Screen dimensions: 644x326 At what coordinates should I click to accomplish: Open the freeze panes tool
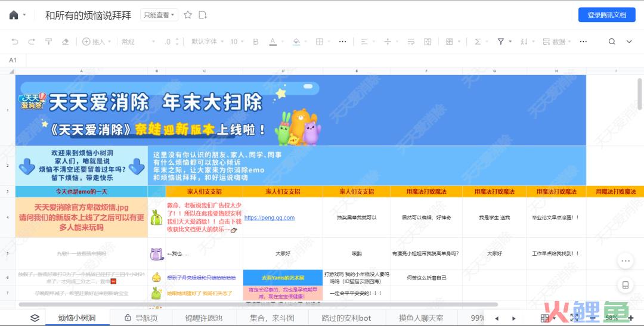coord(450,42)
